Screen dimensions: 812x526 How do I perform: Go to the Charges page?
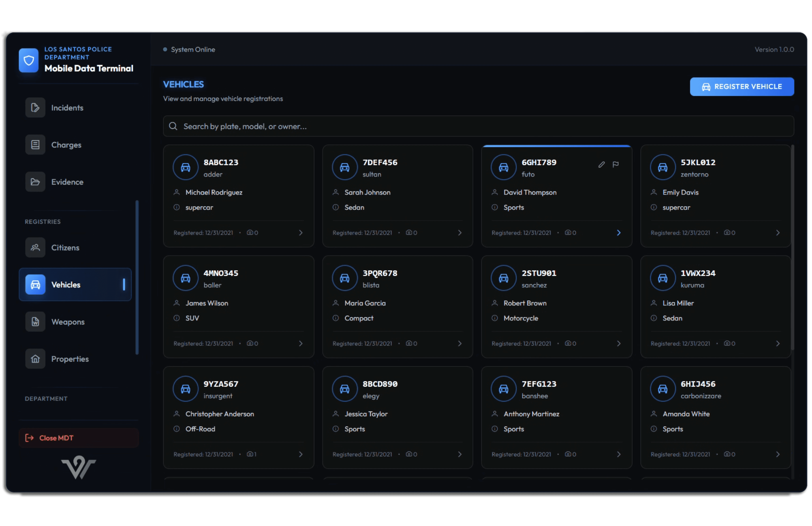coord(75,145)
